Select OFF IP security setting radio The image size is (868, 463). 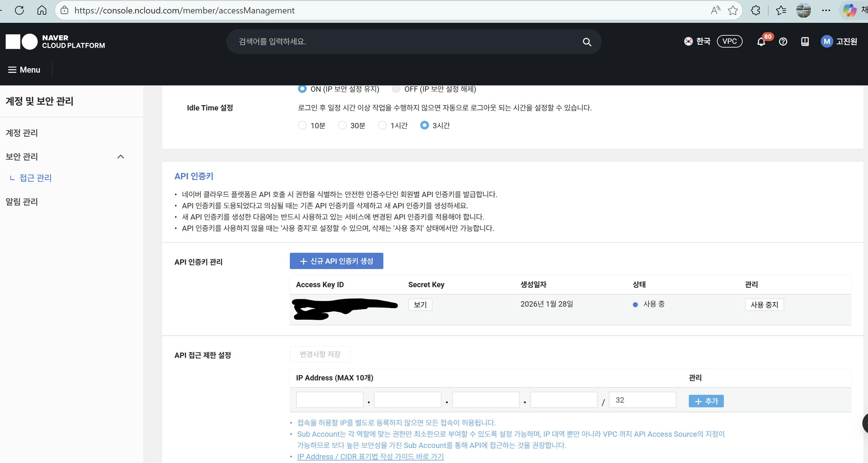[x=396, y=89]
